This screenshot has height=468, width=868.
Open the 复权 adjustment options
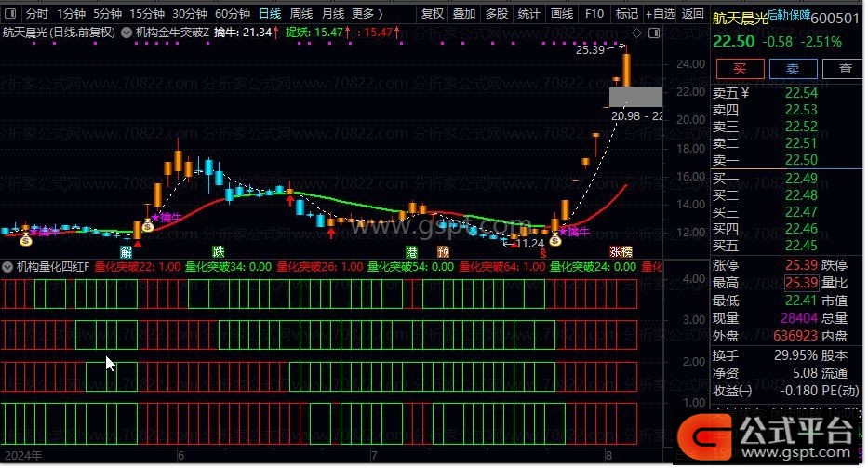[x=432, y=13]
